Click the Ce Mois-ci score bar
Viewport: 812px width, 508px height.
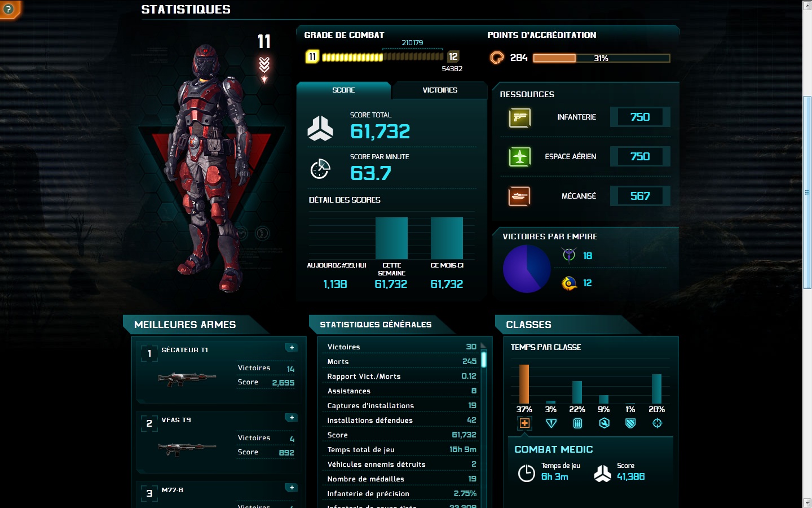click(x=447, y=238)
